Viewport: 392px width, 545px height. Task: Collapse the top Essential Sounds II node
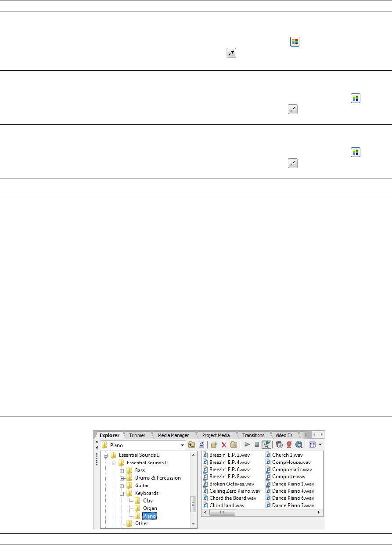click(106, 455)
